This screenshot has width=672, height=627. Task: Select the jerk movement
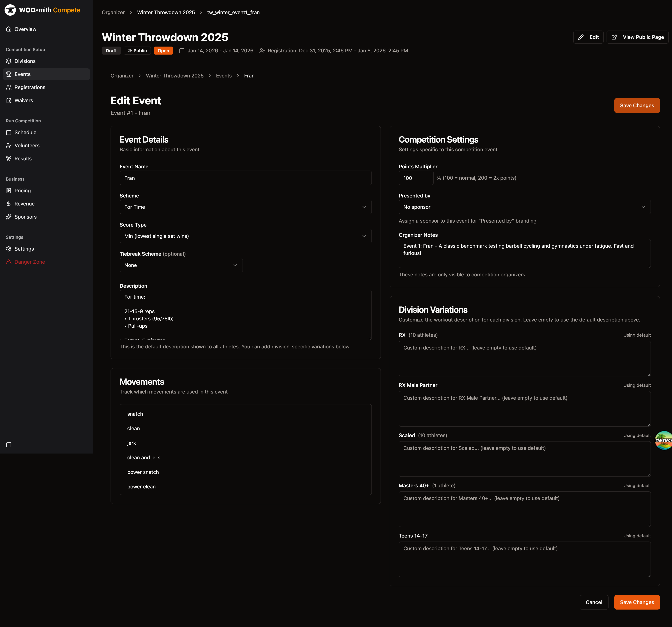pos(245,443)
